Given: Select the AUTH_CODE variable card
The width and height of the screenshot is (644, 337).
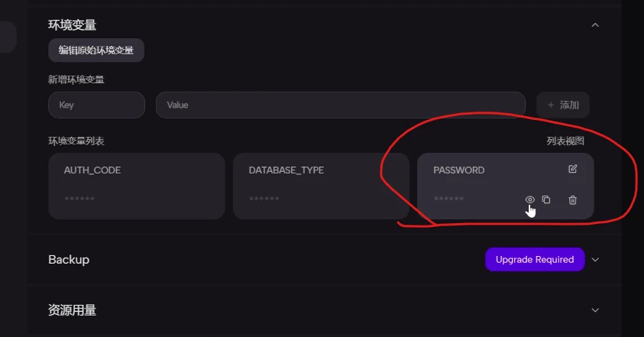Looking at the screenshot, I should tap(137, 186).
